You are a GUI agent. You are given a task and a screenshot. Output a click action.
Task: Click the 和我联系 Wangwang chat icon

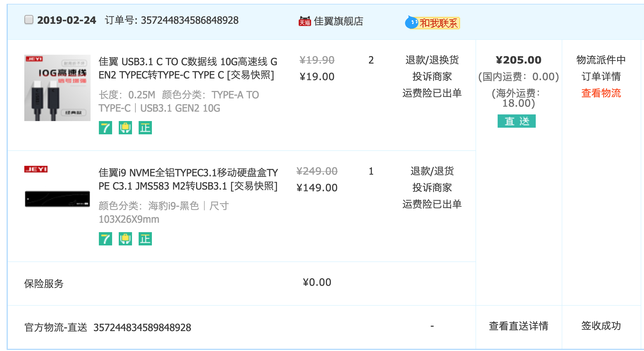[432, 22]
